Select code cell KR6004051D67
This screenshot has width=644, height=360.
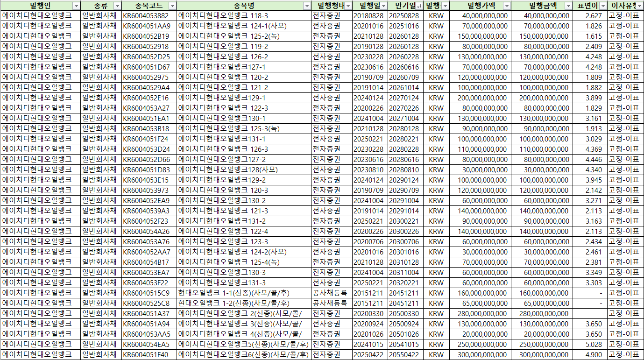click(149, 67)
